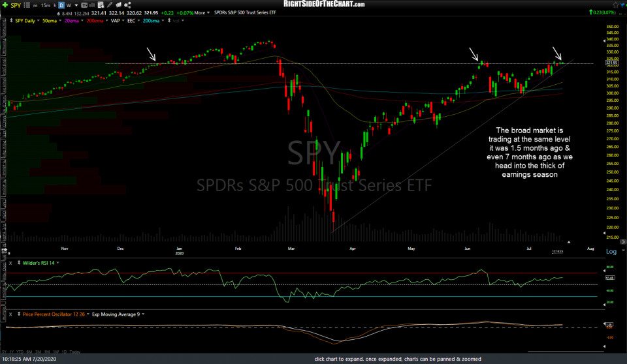627x364 pixels.
Task: Click the RSI scale upper arrow marker
Action: [603, 271]
